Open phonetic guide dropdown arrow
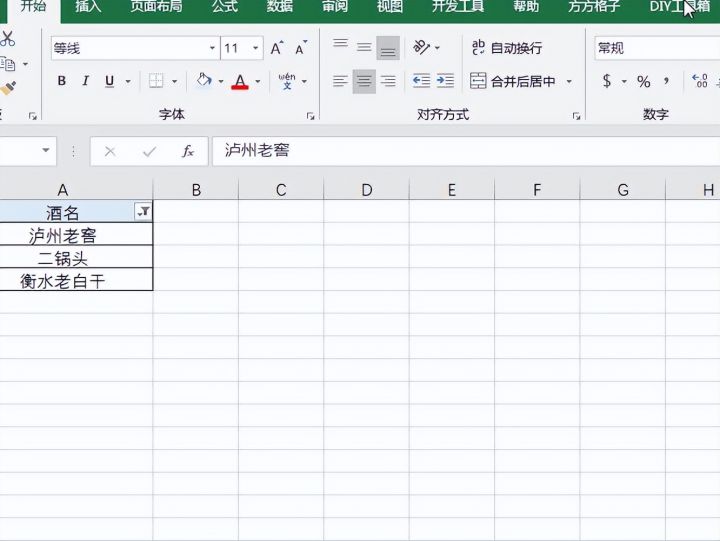The width and height of the screenshot is (720, 541). [304, 82]
